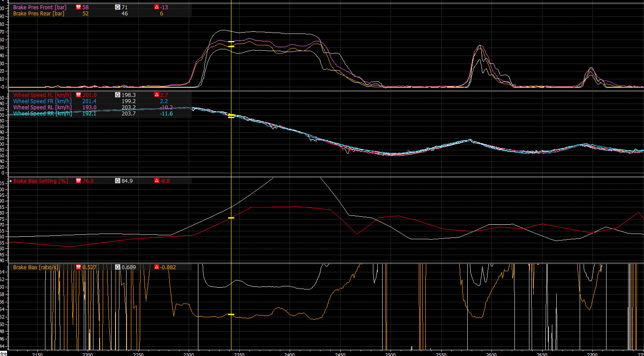Click Brake Bias ratio overlay value 0.609

pyautogui.click(x=128, y=267)
